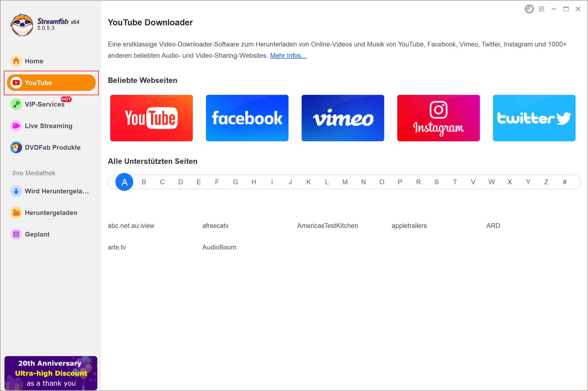Select letter Z in alphabetical filter
The width and height of the screenshot is (588, 391).
coord(545,182)
